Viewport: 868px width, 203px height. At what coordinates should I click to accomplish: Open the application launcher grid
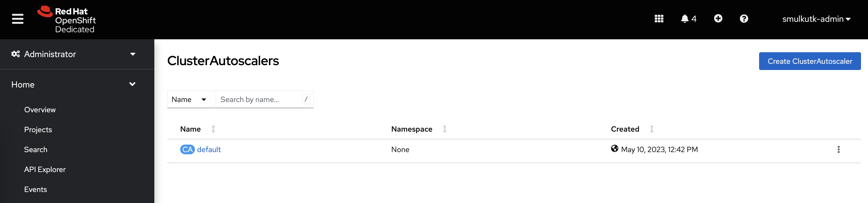(x=659, y=19)
